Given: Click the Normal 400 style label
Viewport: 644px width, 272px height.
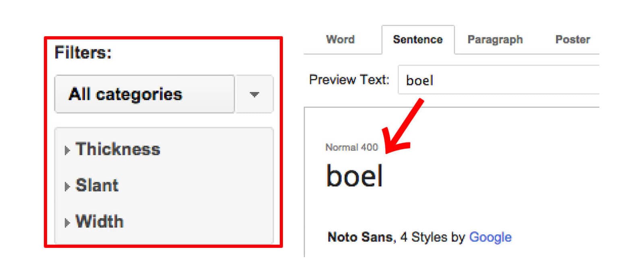Looking at the screenshot, I should pos(351,147).
